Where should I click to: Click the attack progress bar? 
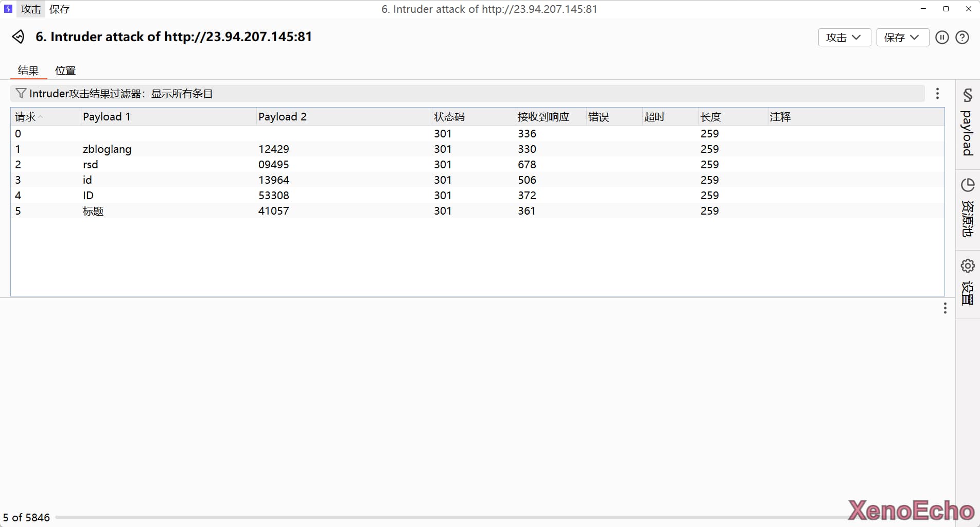click(448, 517)
